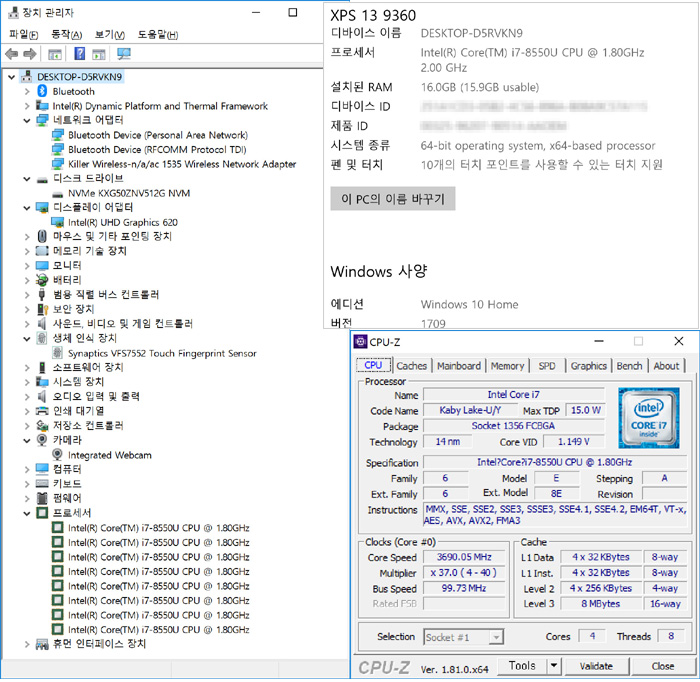Click the Level 3 8 MBytes cache value
The width and height of the screenshot is (700, 682).
pos(600,603)
